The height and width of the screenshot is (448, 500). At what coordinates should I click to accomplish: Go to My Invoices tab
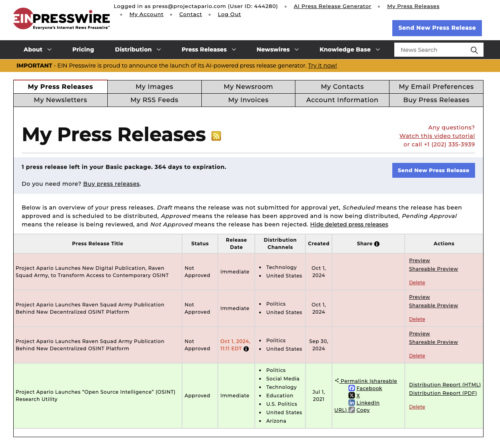[x=248, y=100]
